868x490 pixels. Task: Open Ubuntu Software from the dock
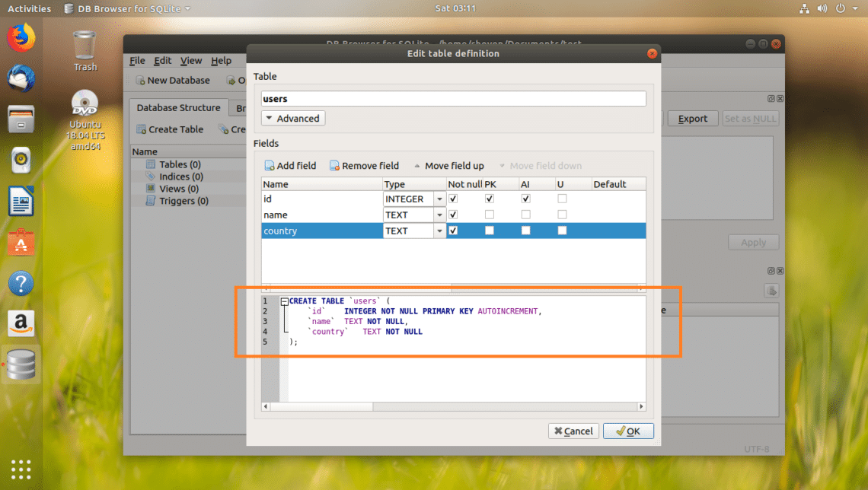coord(21,242)
